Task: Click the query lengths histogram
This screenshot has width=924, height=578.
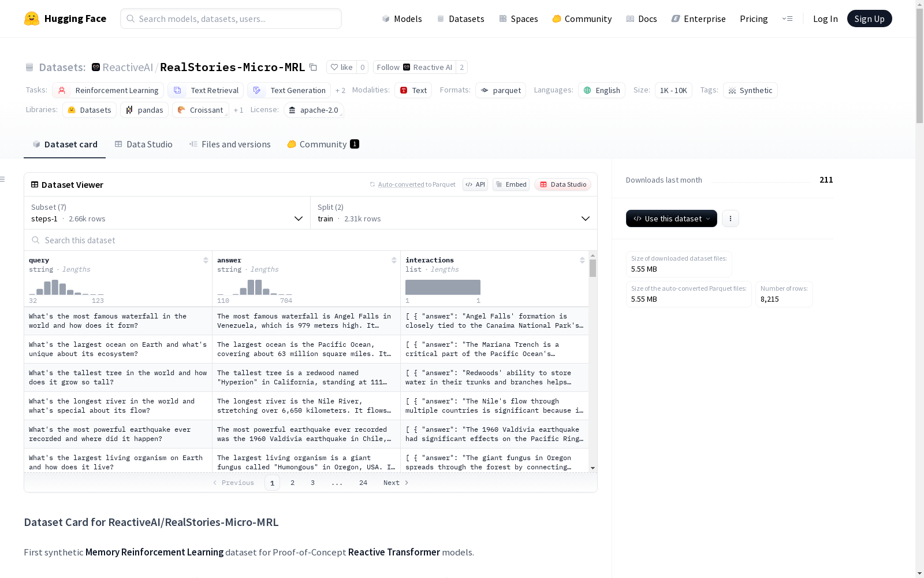Action: 66,287
